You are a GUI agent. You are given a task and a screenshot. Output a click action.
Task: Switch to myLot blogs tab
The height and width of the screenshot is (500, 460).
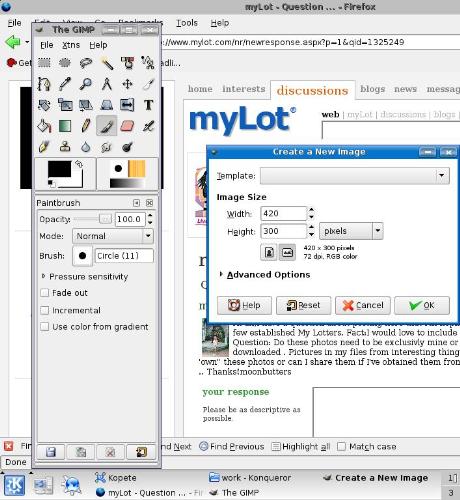[x=373, y=89]
